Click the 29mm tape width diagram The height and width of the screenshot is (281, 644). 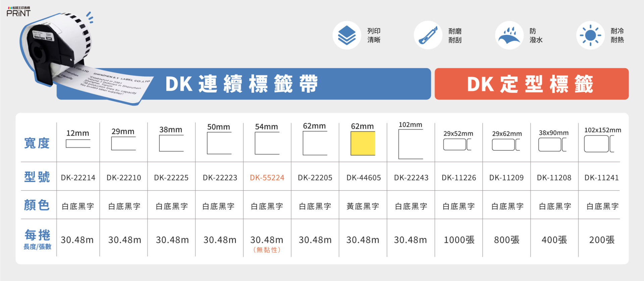(x=123, y=143)
